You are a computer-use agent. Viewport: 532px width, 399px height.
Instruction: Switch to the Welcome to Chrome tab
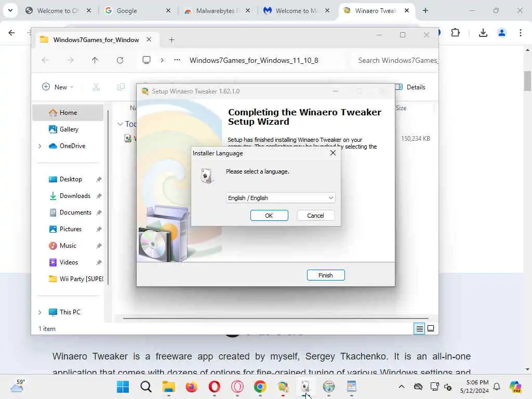click(x=58, y=10)
